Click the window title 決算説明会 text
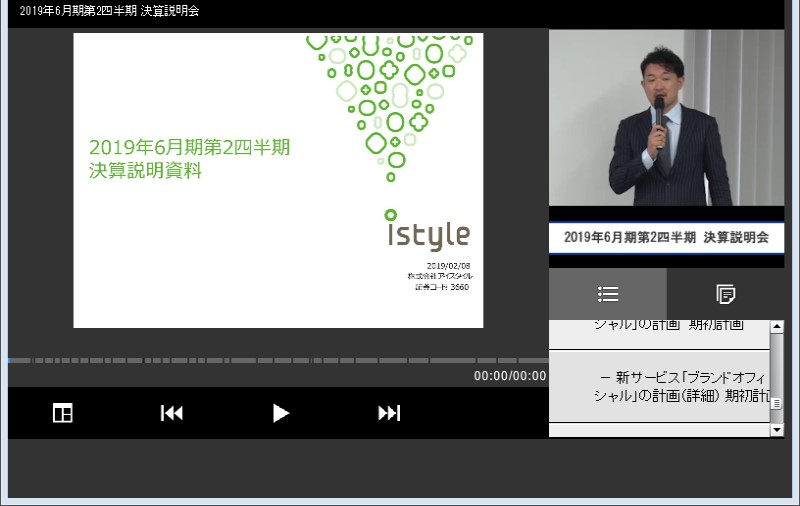Viewport: 800px width, 506px height. 169,11
